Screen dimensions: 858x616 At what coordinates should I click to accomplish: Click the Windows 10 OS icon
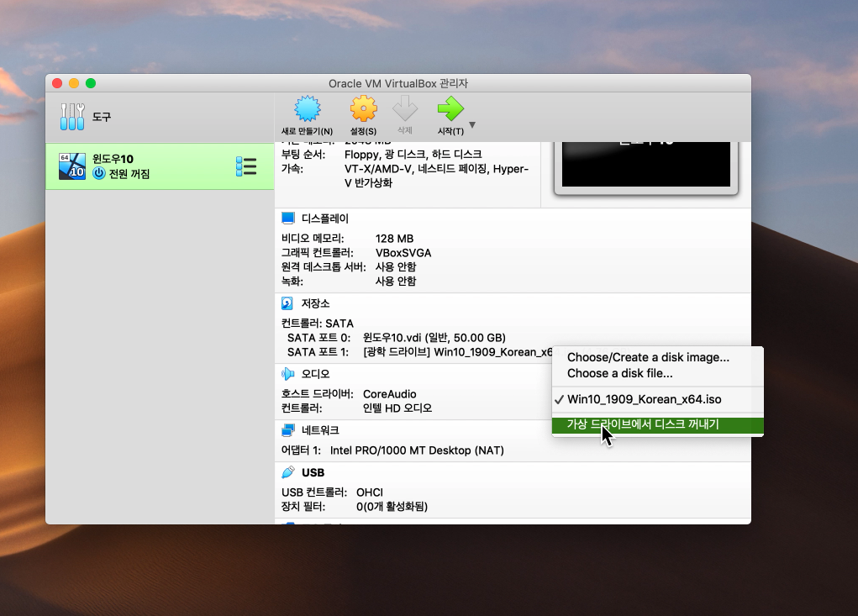[x=72, y=166]
